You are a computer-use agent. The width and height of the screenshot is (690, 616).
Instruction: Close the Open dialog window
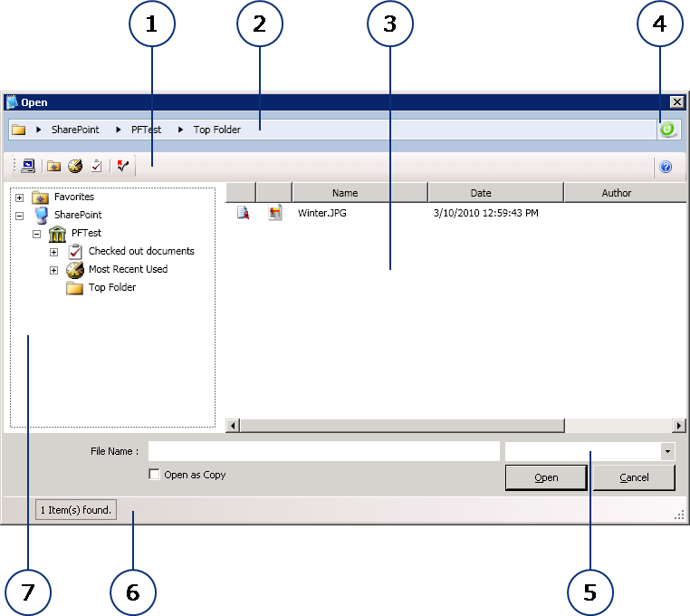(676, 102)
